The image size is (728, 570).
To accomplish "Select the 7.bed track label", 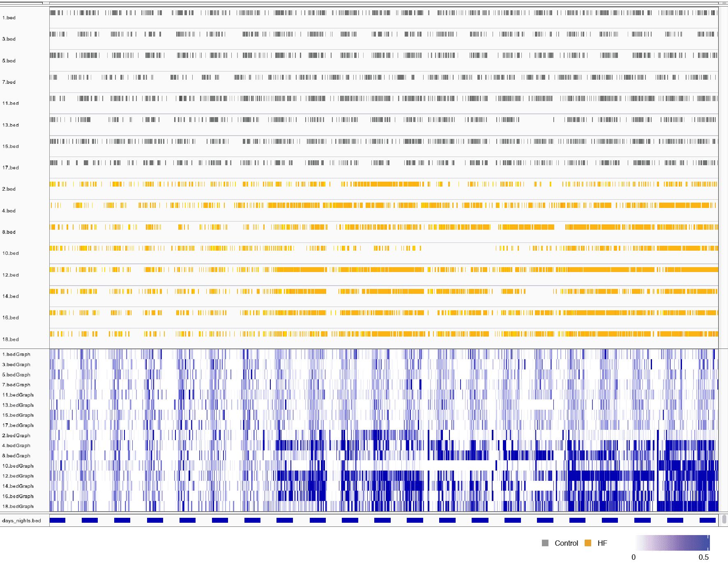I will pos(9,82).
